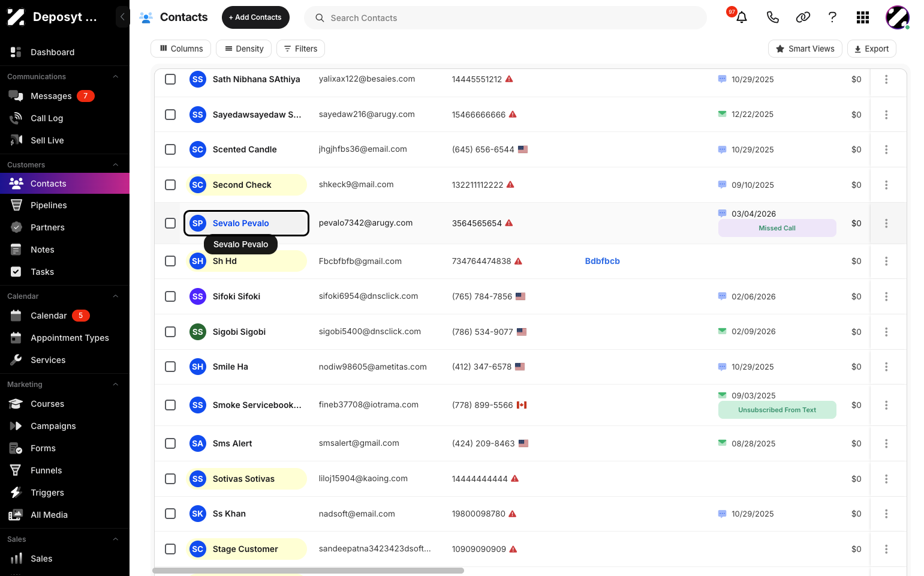This screenshot has height=576, width=924.
Task: Click Add Contacts button
Action: tap(255, 17)
